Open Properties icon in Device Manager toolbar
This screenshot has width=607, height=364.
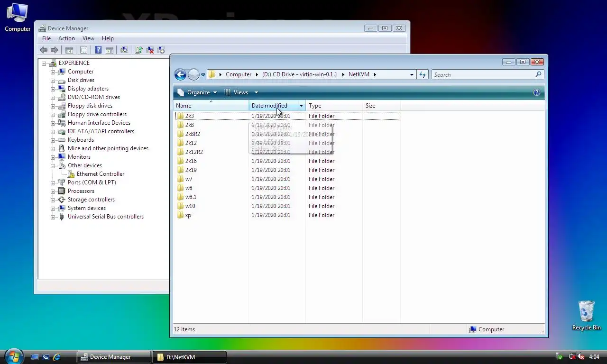[x=83, y=50]
